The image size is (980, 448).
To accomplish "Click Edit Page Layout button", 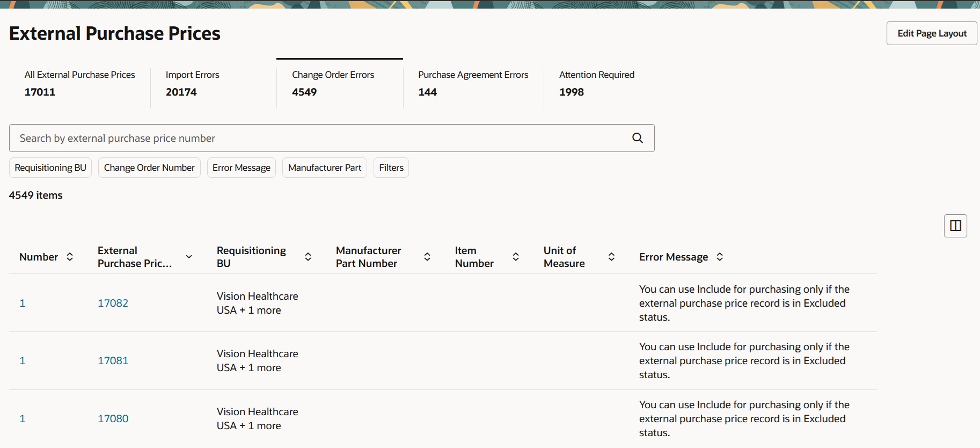I will (x=932, y=33).
